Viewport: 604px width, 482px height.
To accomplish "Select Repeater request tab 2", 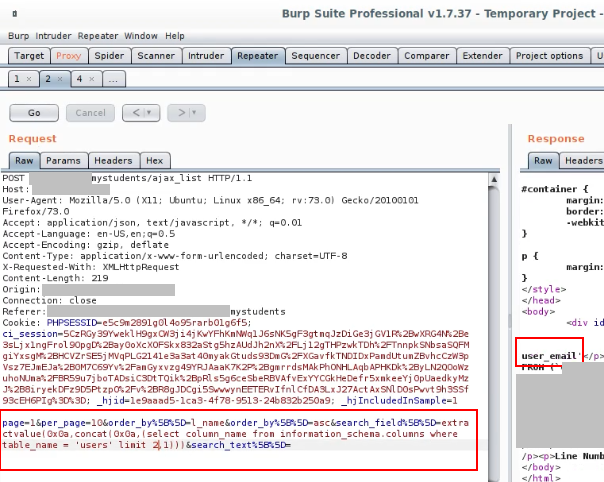I will click(x=48, y=79).
